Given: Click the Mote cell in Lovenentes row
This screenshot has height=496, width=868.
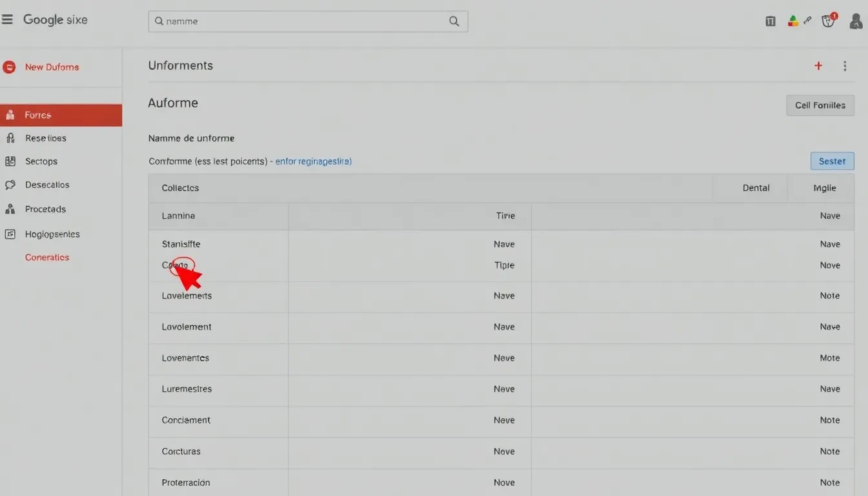Looking at the screenshot, I should (830, 358).
